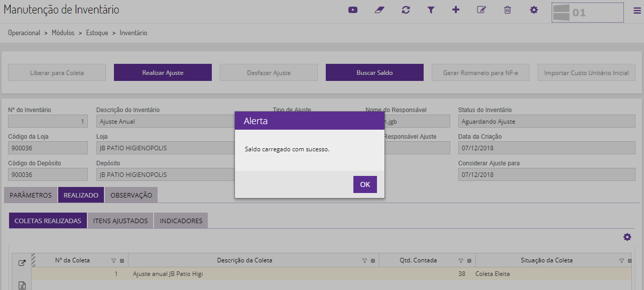Click the video tutorial play icon

coord(353,10)
